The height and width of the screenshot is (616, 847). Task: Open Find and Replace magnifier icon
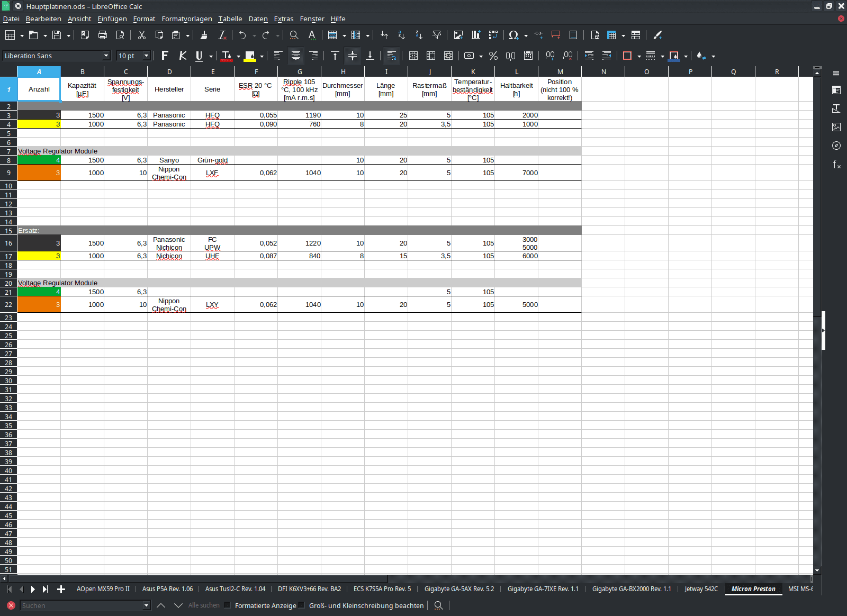pyautogui.click(x=294, y=35)
